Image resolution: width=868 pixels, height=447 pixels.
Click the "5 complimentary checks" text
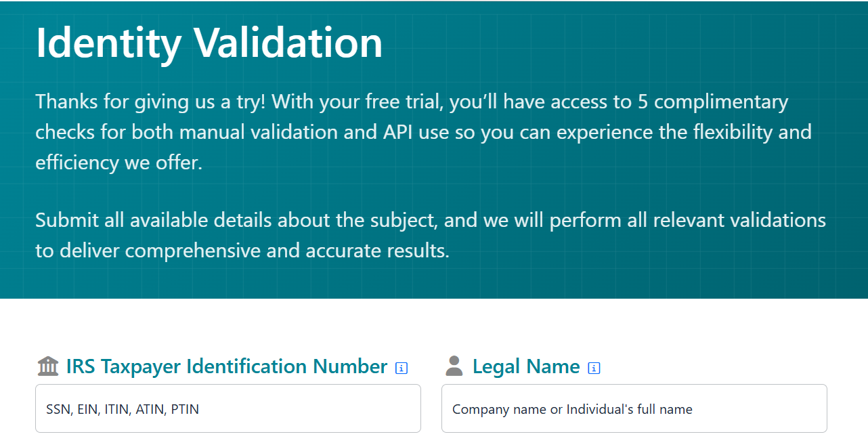point(711,102)
